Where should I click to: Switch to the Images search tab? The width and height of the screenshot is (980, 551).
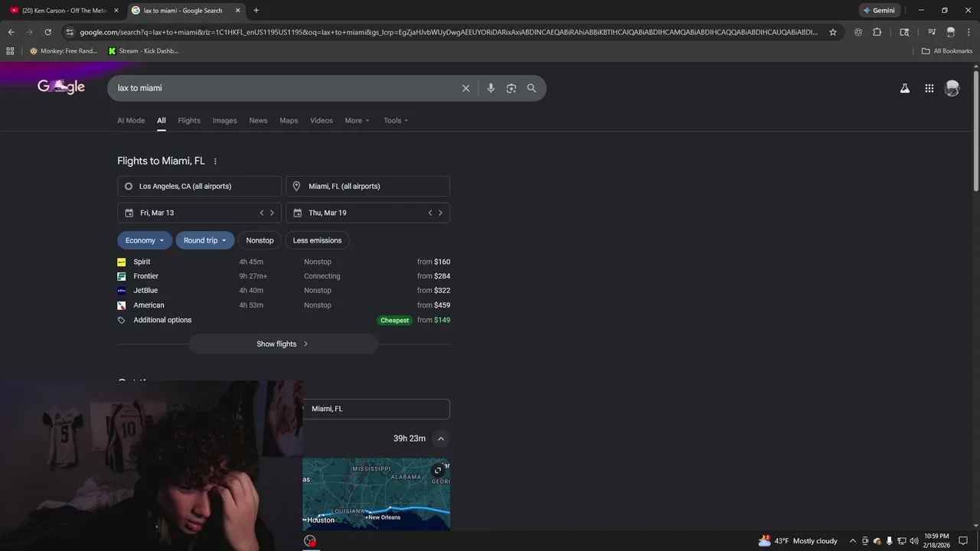click(x=224, y=121)
